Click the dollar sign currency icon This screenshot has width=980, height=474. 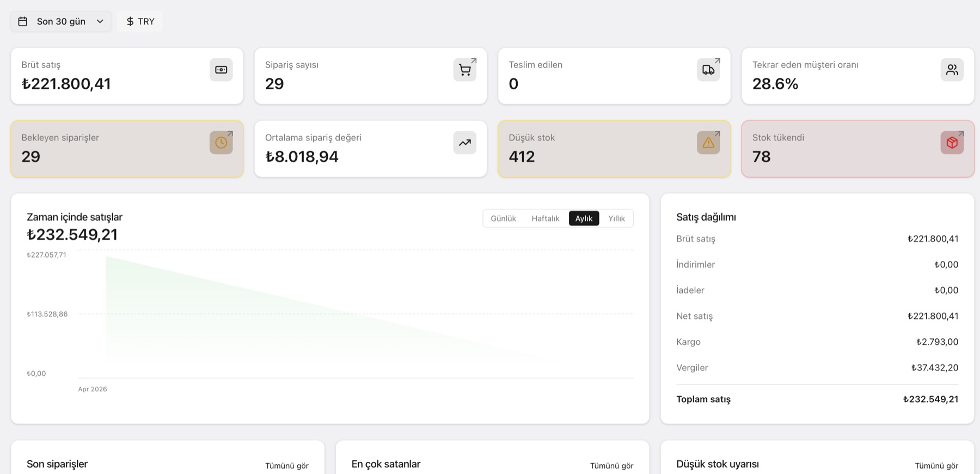(130, 21)
